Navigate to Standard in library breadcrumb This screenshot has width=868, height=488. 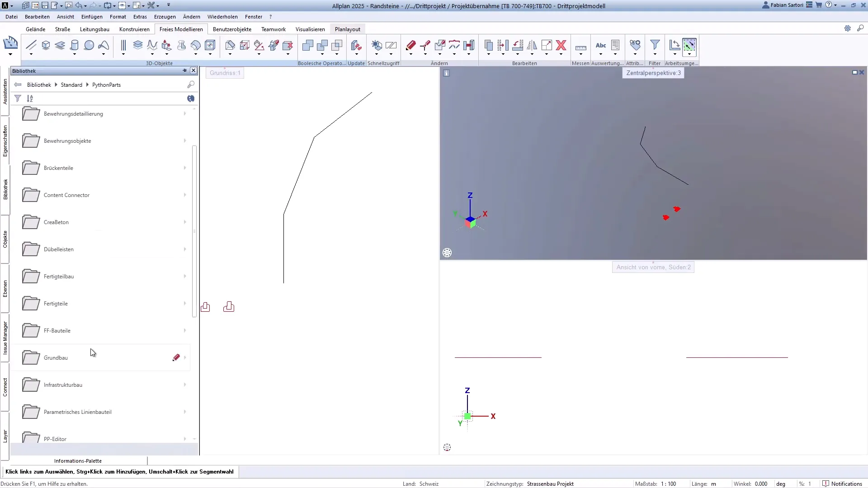[71, 85]
